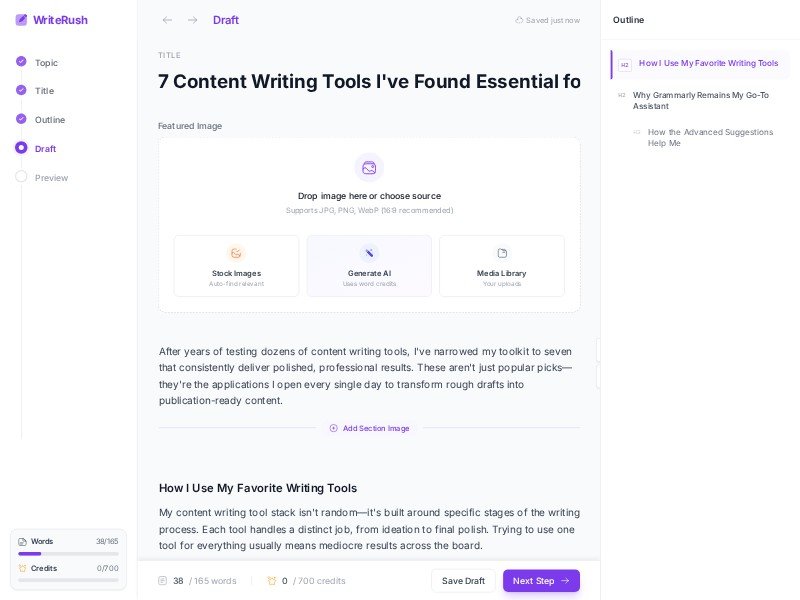Viewport: 800px width, 600px height.
Task: Select the Preview step radio
Action: point(21,178)
